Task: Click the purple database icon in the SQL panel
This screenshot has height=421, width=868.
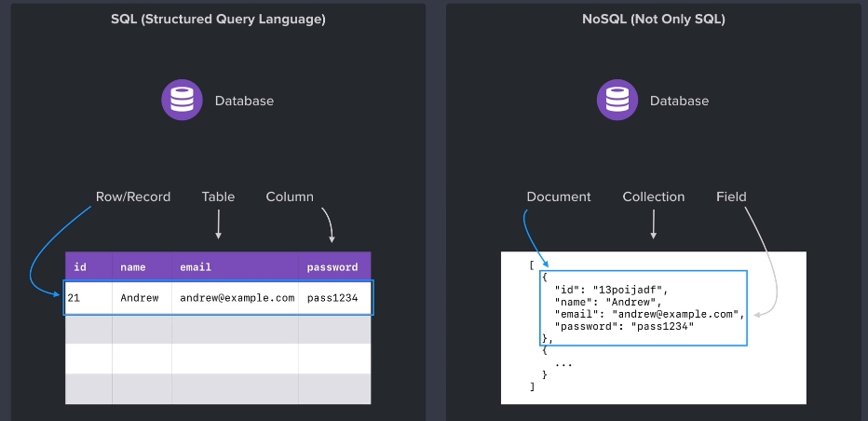Action: point(182,101)
